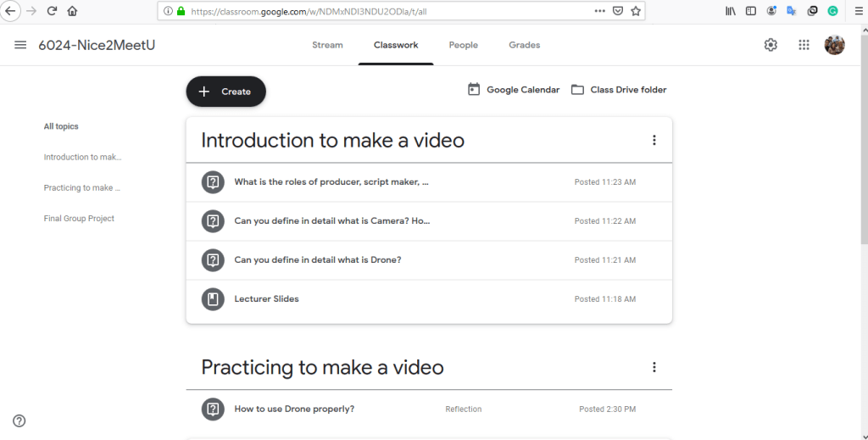Select Final Group Project topic in sidebar
Viewport: 868px width, 440px height.
[x=79, y=219]
